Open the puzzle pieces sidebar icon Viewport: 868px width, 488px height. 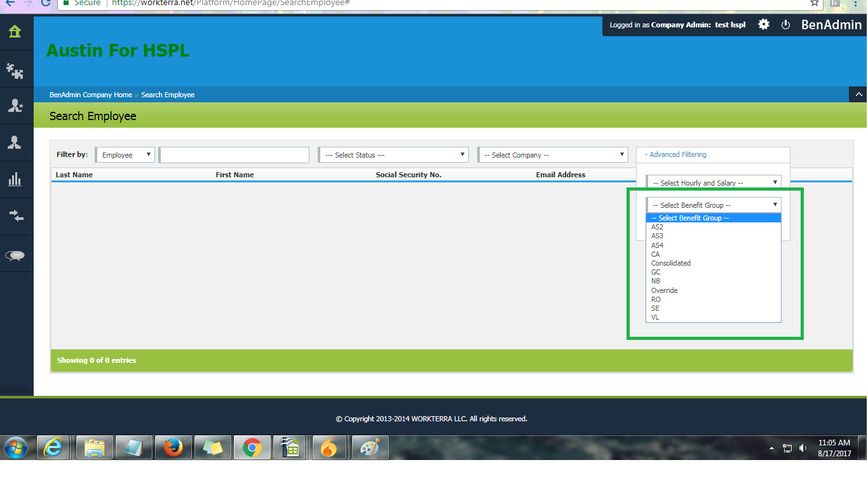click(x=15, y=70)
